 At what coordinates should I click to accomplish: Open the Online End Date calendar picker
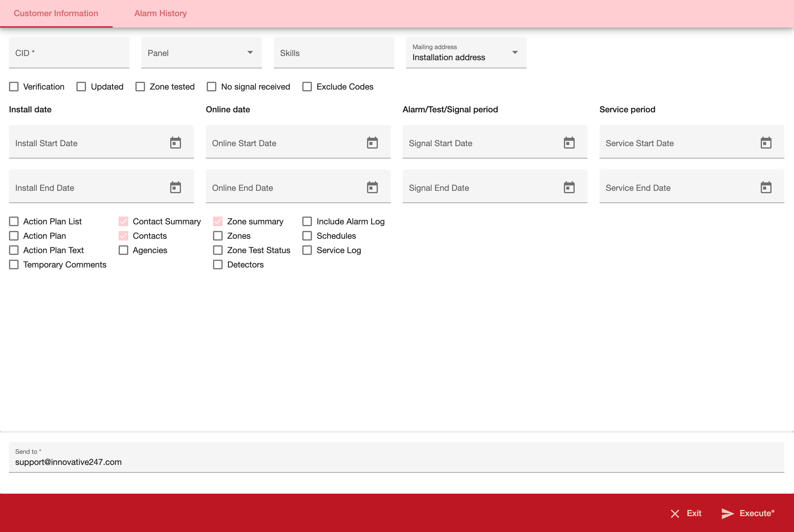[372, 188]
